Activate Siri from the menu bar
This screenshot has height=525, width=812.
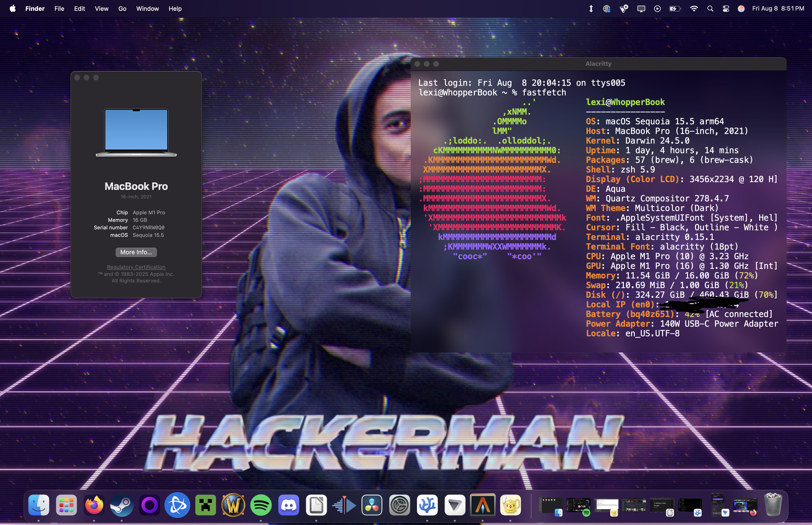pyautogui.click(x=741, y=8)
